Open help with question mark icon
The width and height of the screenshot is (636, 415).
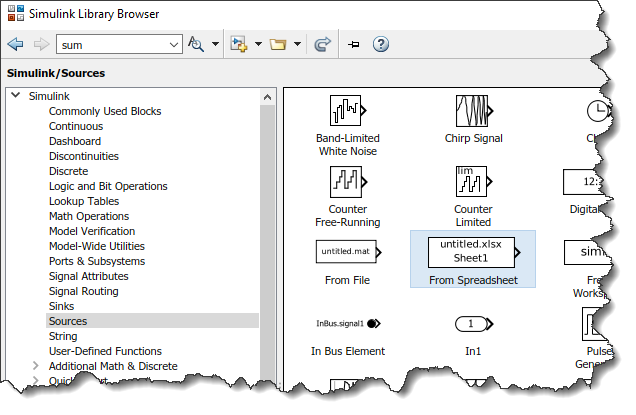(380, 44)
